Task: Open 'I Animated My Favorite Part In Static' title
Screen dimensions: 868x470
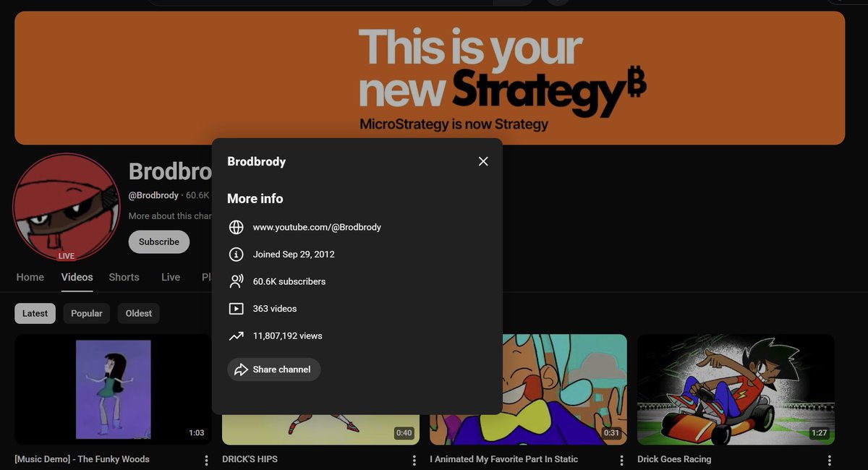Action: 503,459
